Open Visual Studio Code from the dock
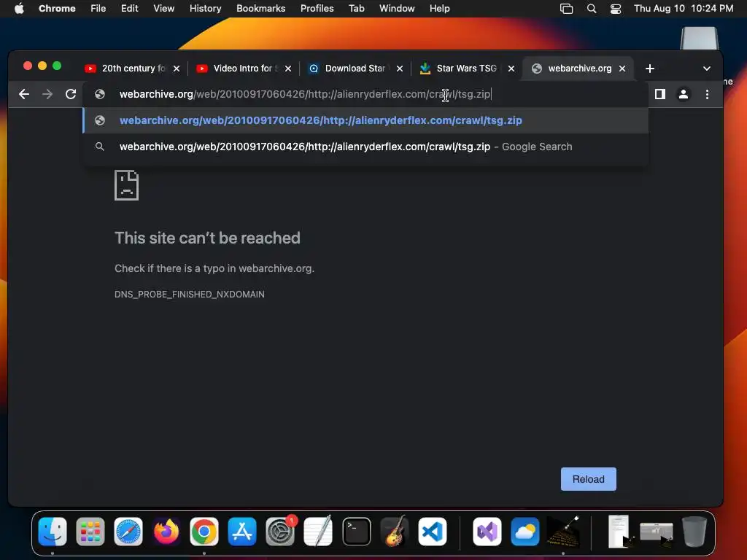Viewport: 747px width, 560px height. tap(432, 532)
